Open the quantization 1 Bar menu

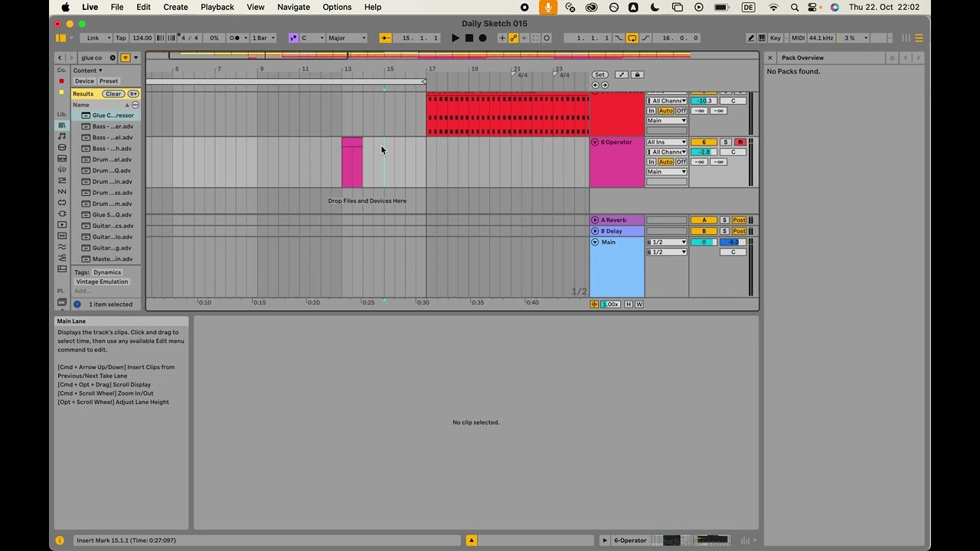pyautogui.click(x=263, y=37)
